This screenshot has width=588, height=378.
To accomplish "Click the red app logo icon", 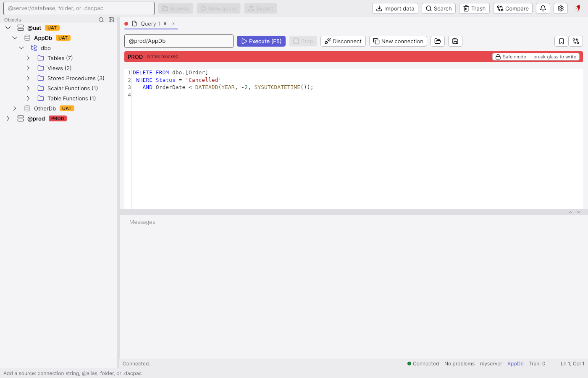I will pos(578,8).
